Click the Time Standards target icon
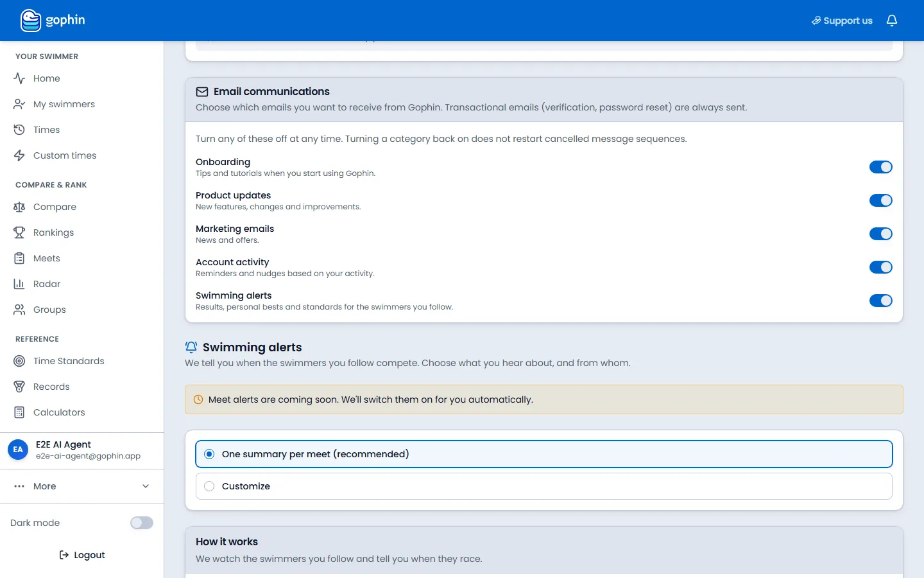The height and width of the screenshot is (578, 924). point(19,361)
